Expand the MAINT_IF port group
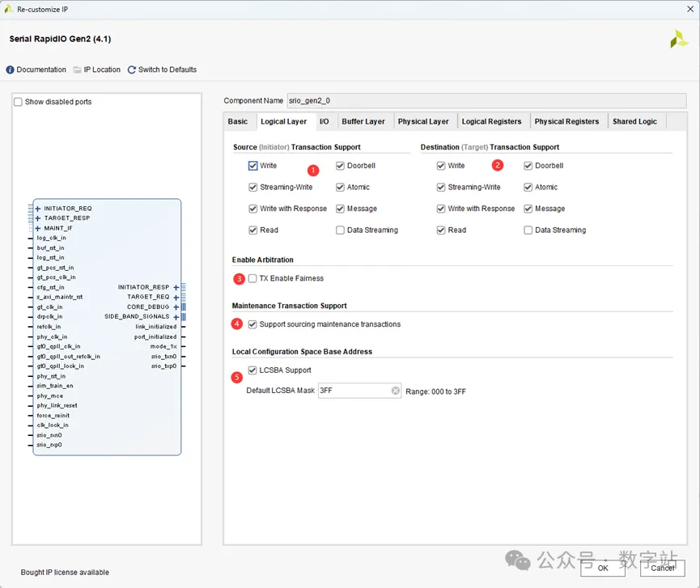This screenshot has width=700, height=588. point(38,228)
